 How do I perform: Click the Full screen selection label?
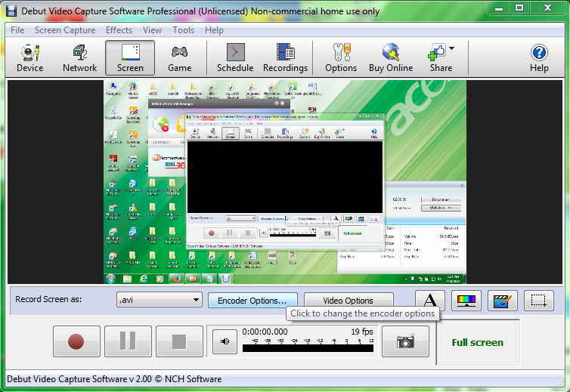click(x=477, y=342)
